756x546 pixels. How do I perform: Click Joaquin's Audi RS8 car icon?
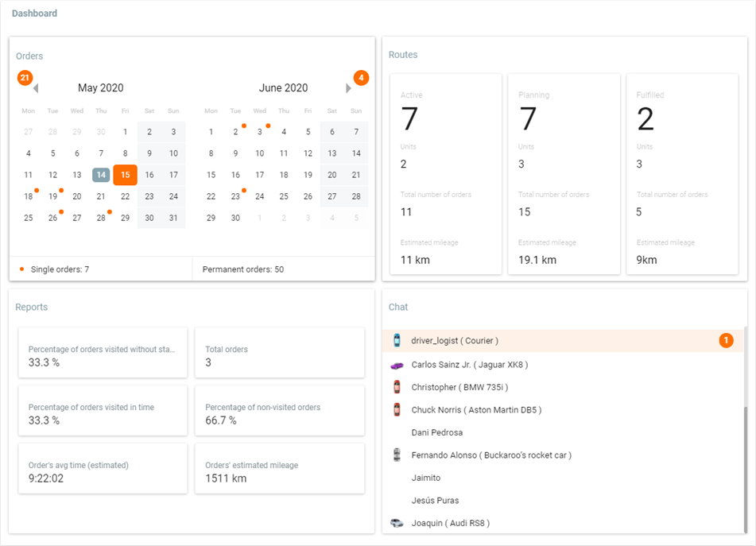coord(397,523)
